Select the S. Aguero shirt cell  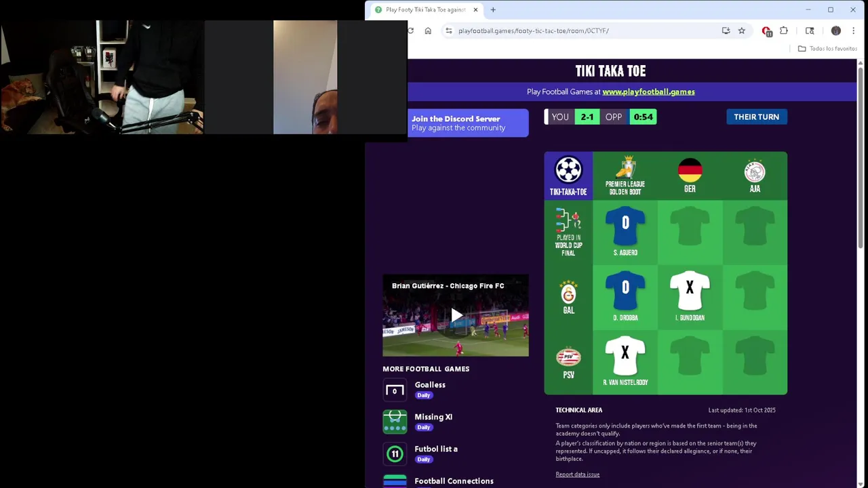pyautogui.click(x=625, y=232)
